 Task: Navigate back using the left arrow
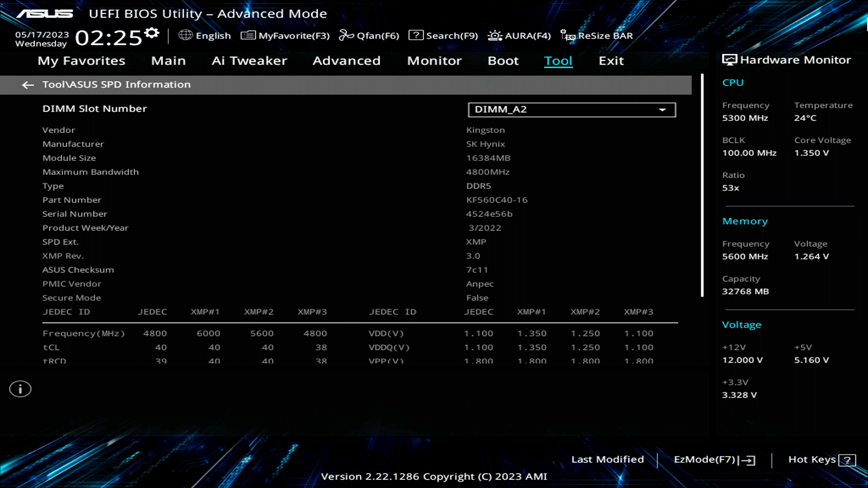point(28,85)
